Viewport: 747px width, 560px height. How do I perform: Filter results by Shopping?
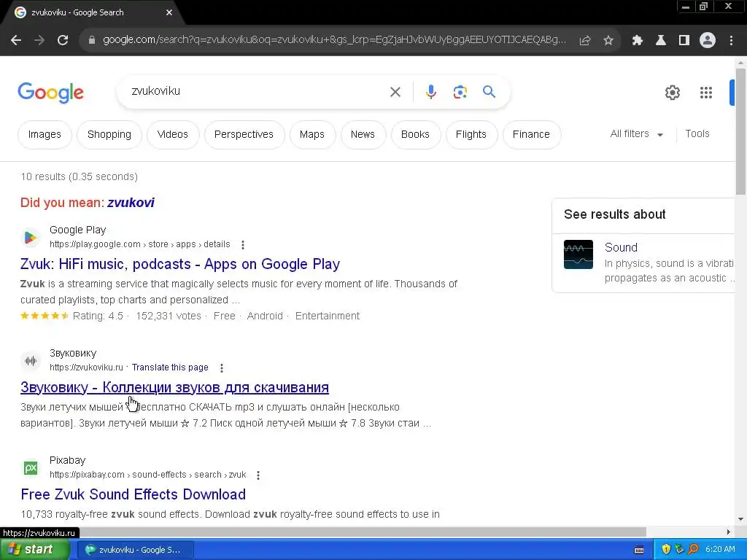coord(109,135)
